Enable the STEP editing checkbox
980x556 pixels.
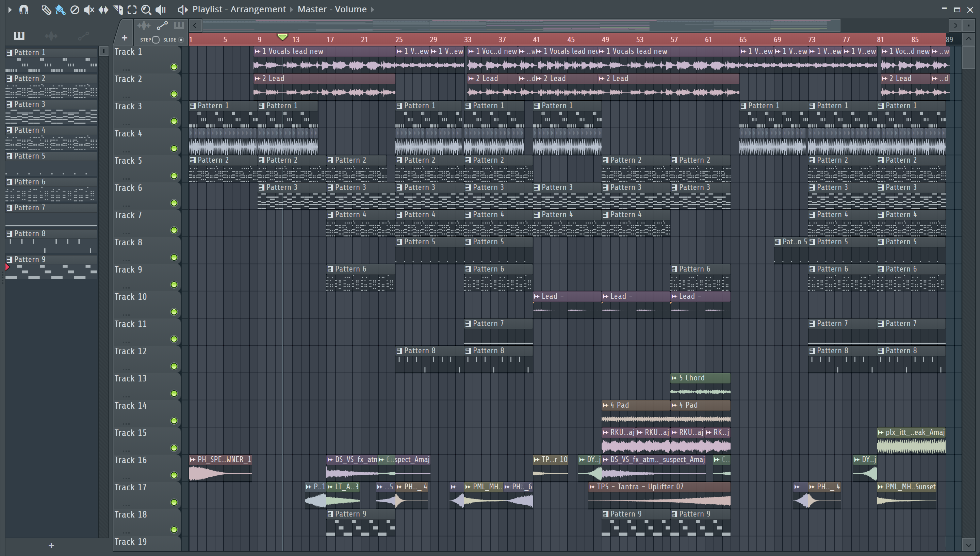(156, 40)
